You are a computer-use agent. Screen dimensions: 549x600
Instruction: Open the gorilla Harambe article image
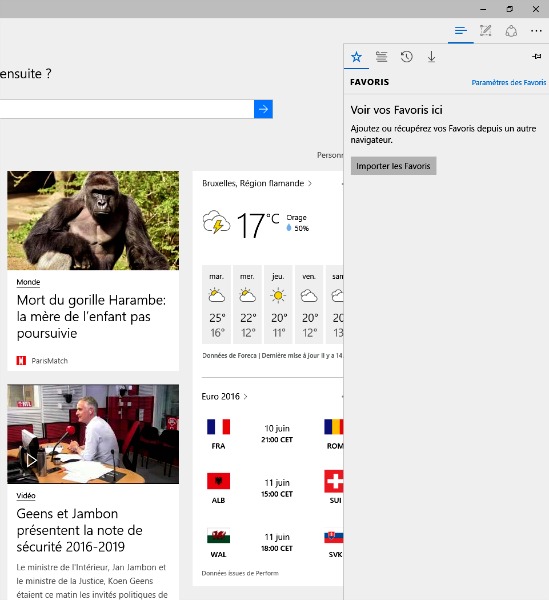tap(93, 220)
